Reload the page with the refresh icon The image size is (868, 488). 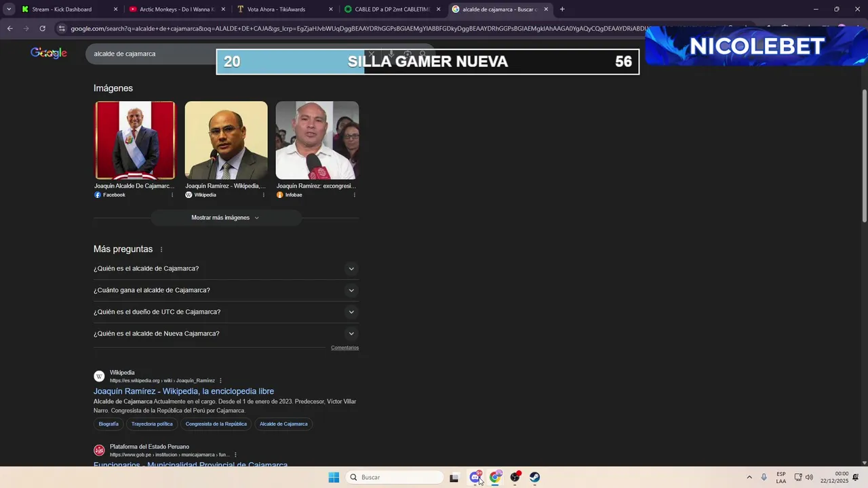[42, 28]
